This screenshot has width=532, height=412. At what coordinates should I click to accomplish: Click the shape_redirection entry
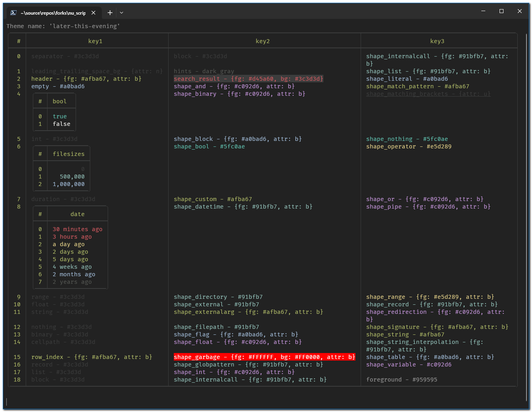[435, 315]
